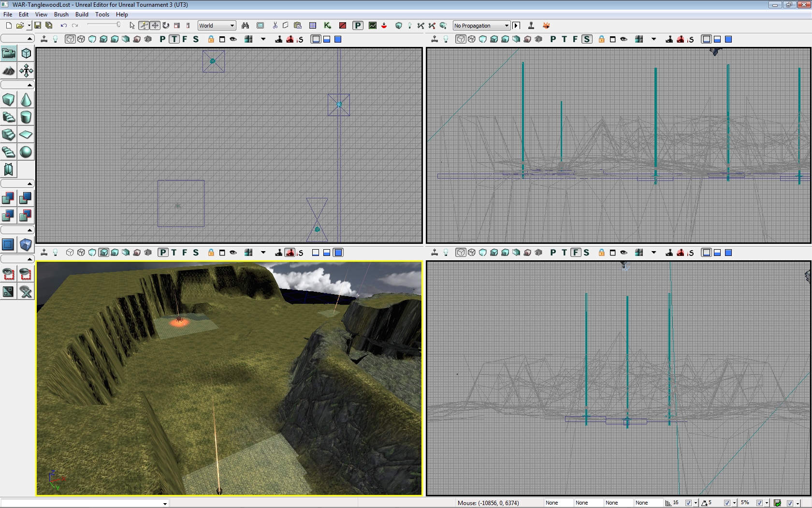Open the Edit menu

(x=23, y=15)
